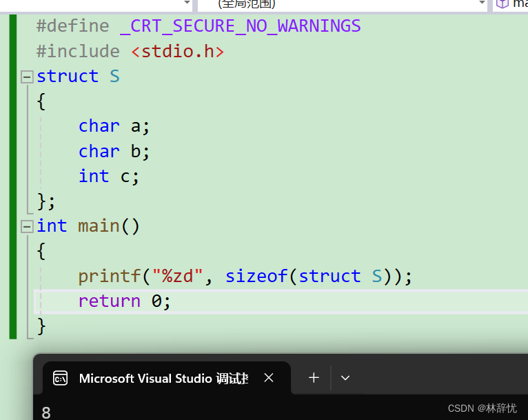This screenshot has height=420, width=528.
Task: Click the 'char b;' member line
Action: tap(114, 151)
